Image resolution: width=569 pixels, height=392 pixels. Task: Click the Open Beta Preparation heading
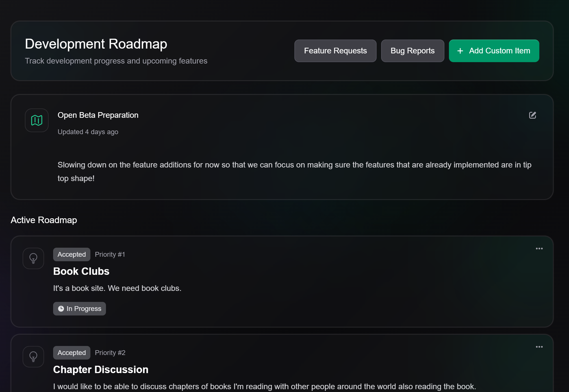pyautogui.click(x=98, y=115)
